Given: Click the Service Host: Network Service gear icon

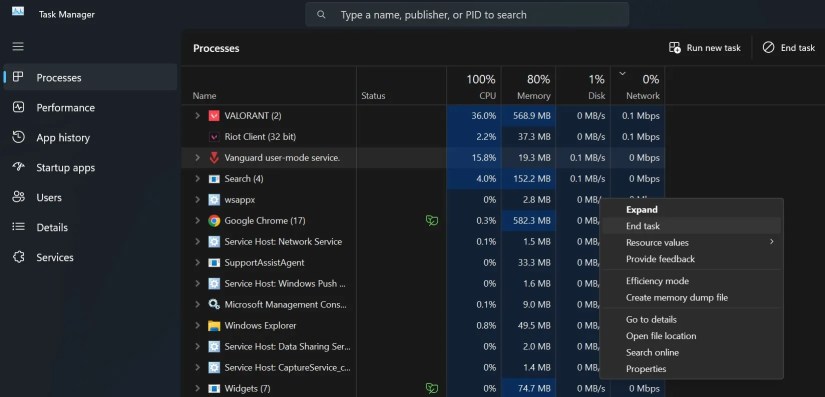Looking at the screenshot, I should 214,242.
